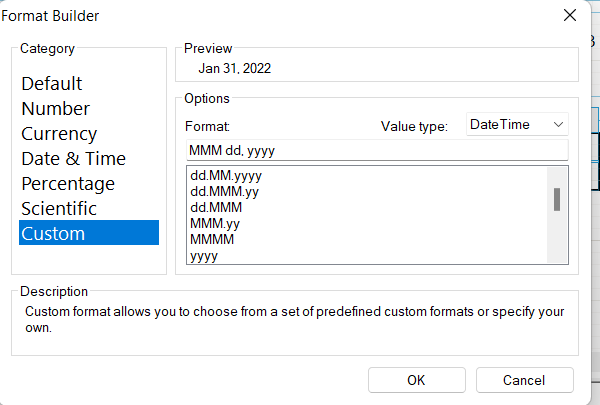Switch to the Scientific category

pyautogui.click(x=59, y=209)
